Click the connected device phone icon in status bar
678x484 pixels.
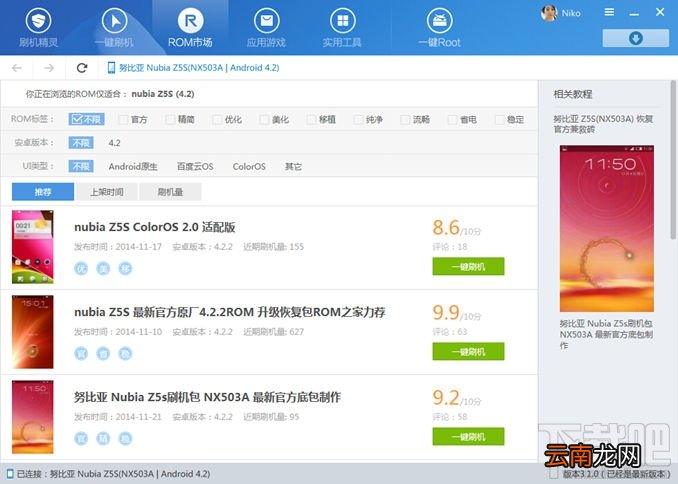[x=10, y=474]
